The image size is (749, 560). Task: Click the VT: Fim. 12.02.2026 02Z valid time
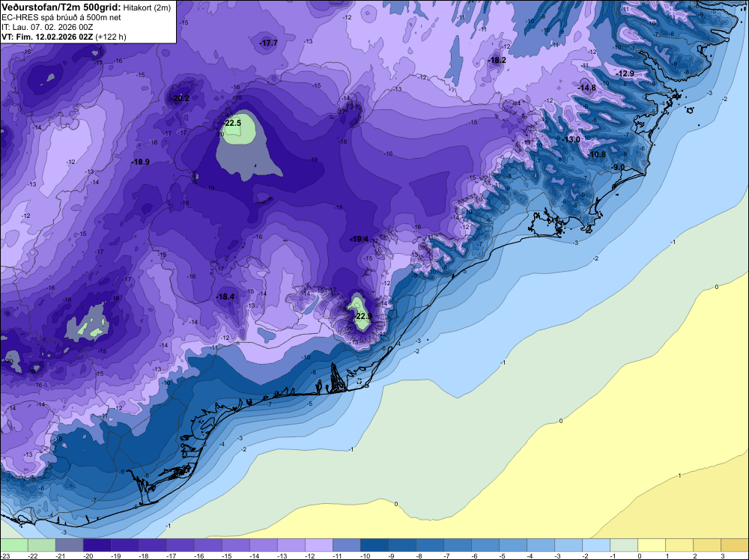(47, 37)
